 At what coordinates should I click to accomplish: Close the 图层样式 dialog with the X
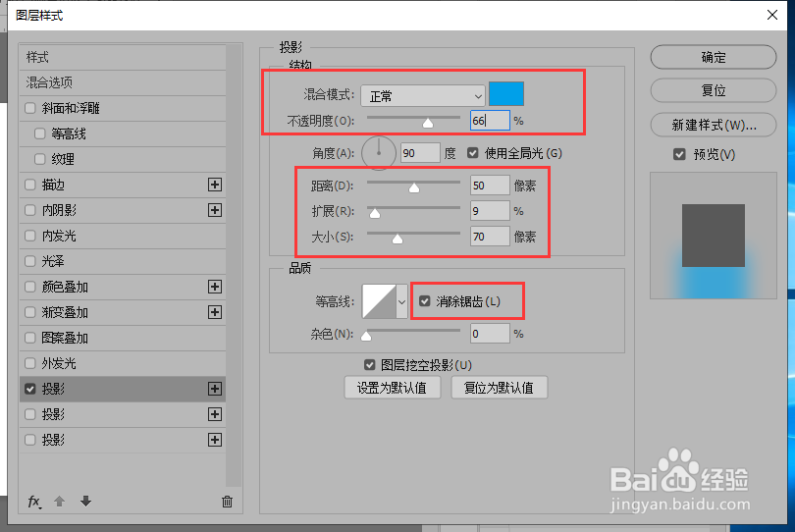pyautogui.click(x=772, y=15)
